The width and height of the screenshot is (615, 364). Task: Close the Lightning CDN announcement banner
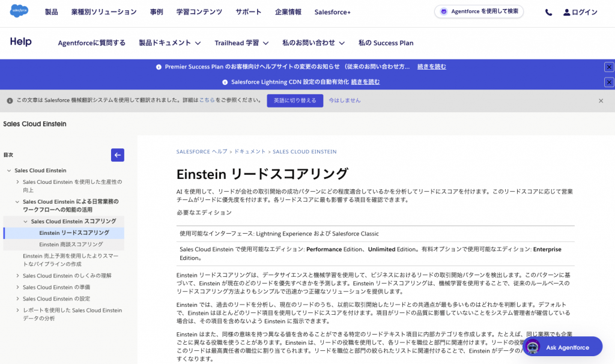tap(608, 82)
